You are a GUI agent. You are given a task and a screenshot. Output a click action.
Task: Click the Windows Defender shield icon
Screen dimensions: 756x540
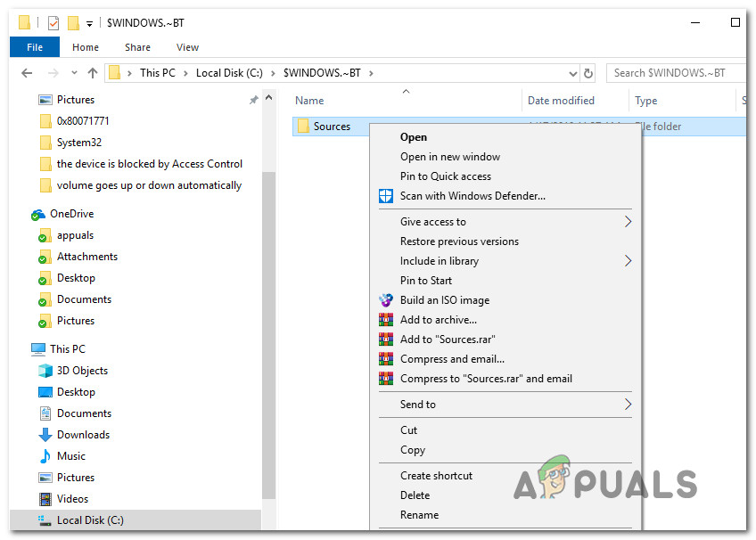click(386, 196)
